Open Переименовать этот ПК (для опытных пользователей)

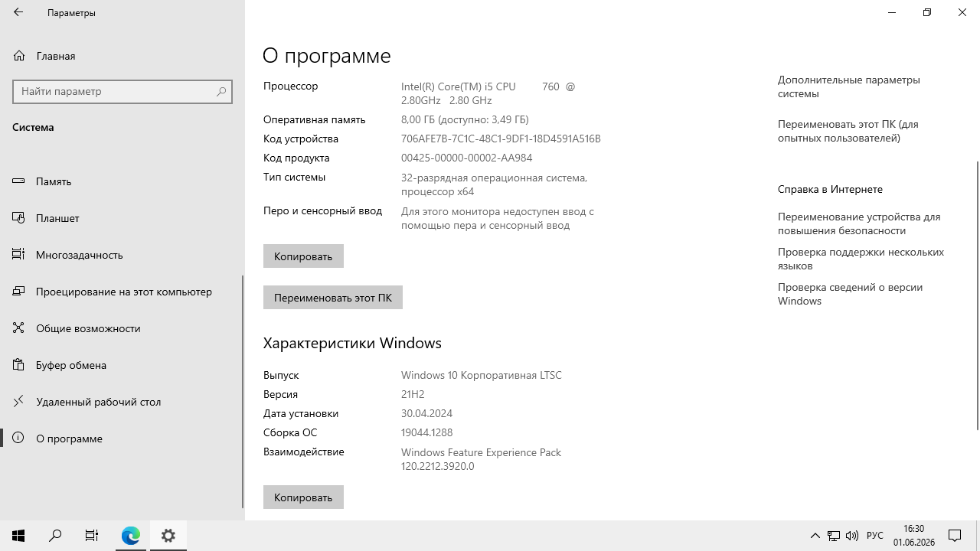pos(848,131)
